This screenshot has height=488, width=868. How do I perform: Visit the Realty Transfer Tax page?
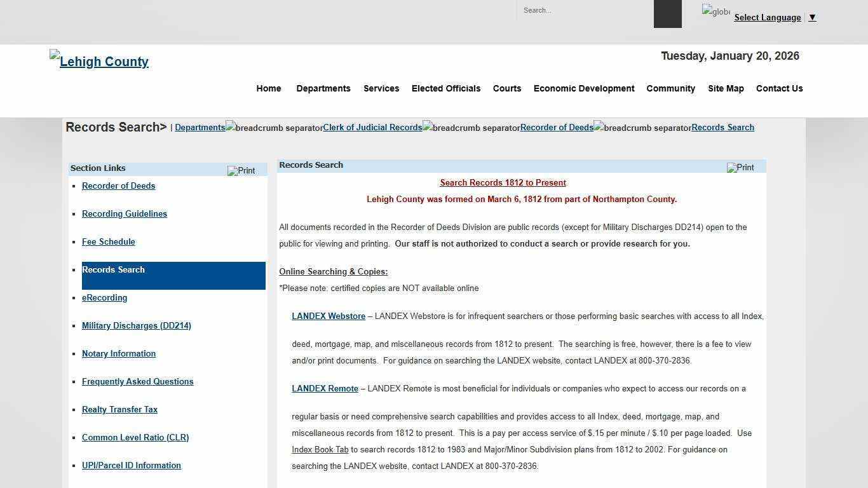pyautogui.click(x=119, y=409)
